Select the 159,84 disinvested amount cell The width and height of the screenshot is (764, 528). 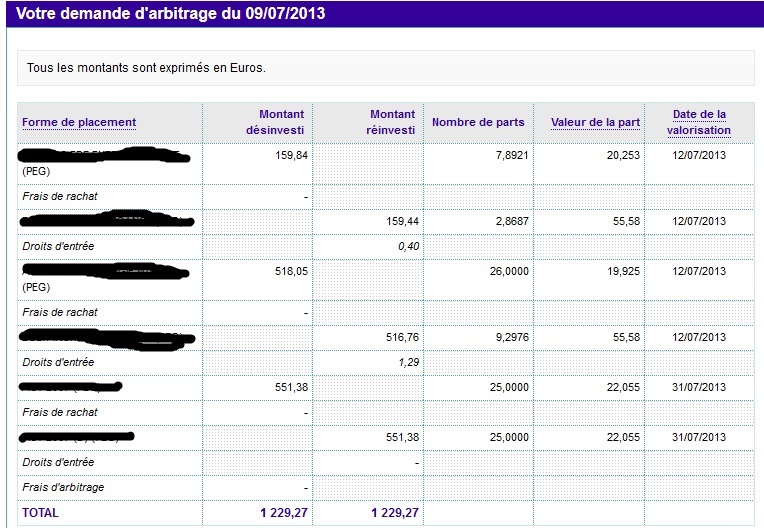click(291, 156)
